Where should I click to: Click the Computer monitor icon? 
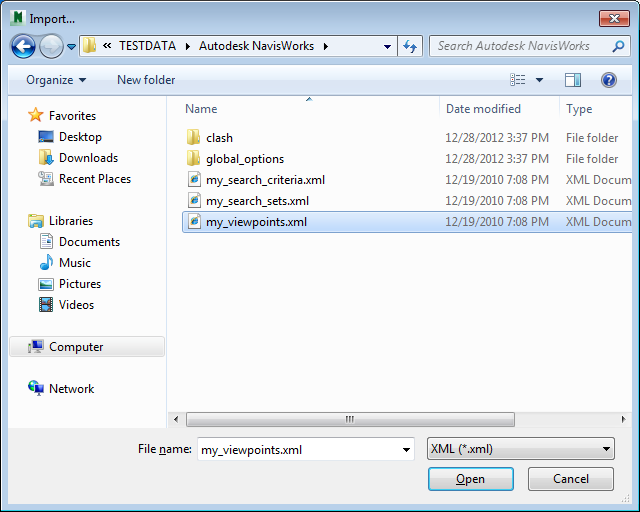click(36, 347)
